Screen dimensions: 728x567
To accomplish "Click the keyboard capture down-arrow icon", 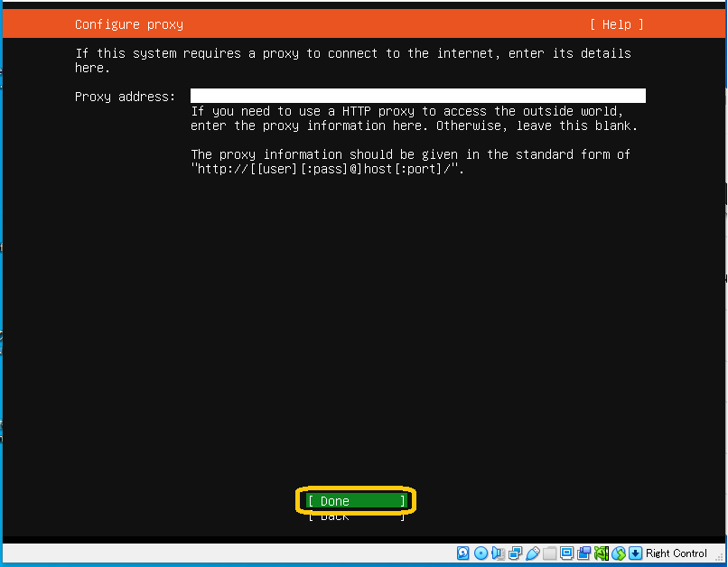I will click(x=636, y=553).
